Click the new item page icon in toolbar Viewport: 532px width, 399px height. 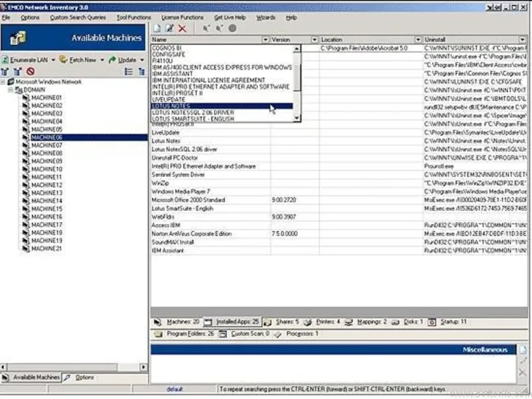157,29
